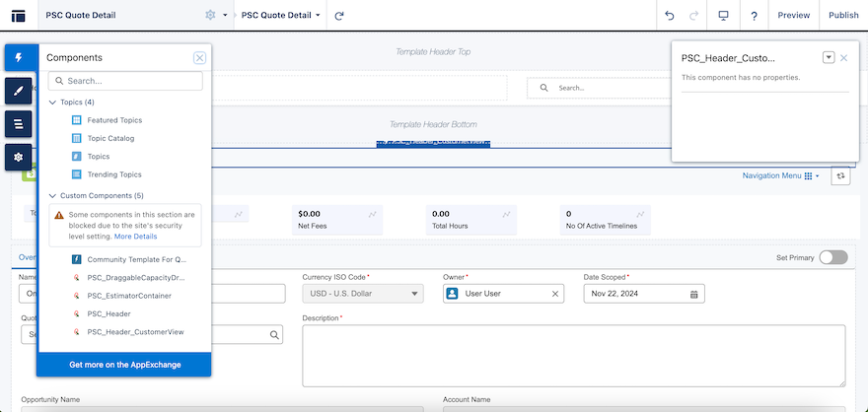This screenshot has height=412, width=868.
Task: Click the Preview button
Action: click(x=793, y=16)
